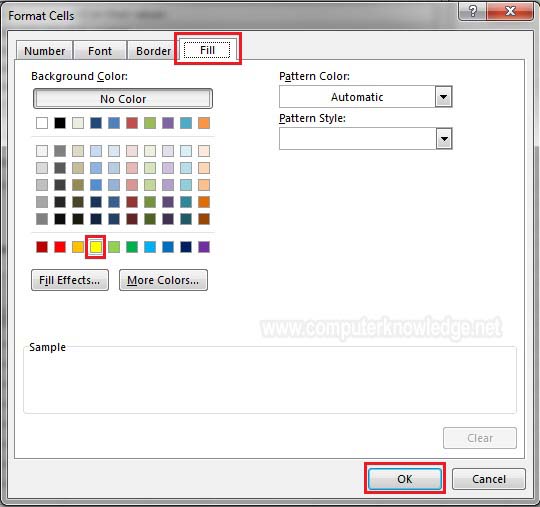Viewport: 540px width, 507px height.
Task: Choose the vivid green standard color swatch
Action: 132,247
